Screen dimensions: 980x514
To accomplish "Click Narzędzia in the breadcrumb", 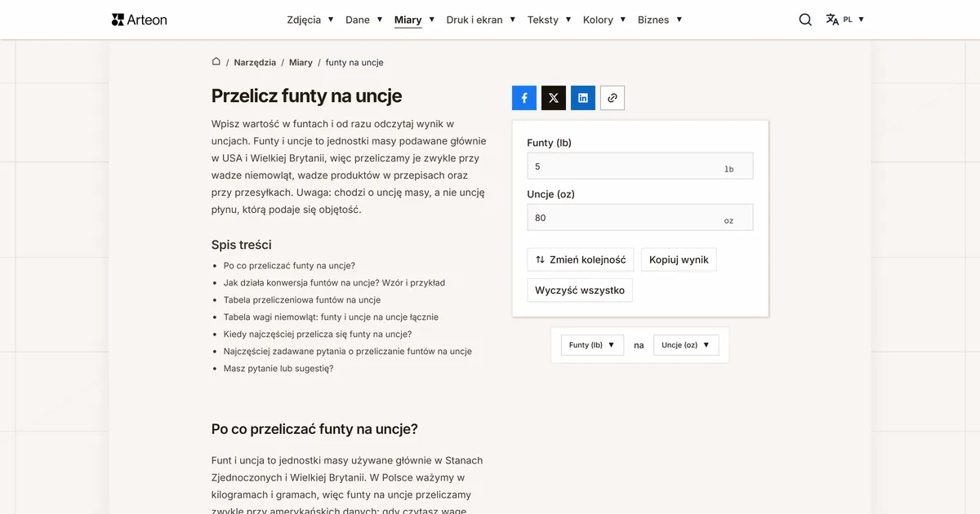I will 255,62.
